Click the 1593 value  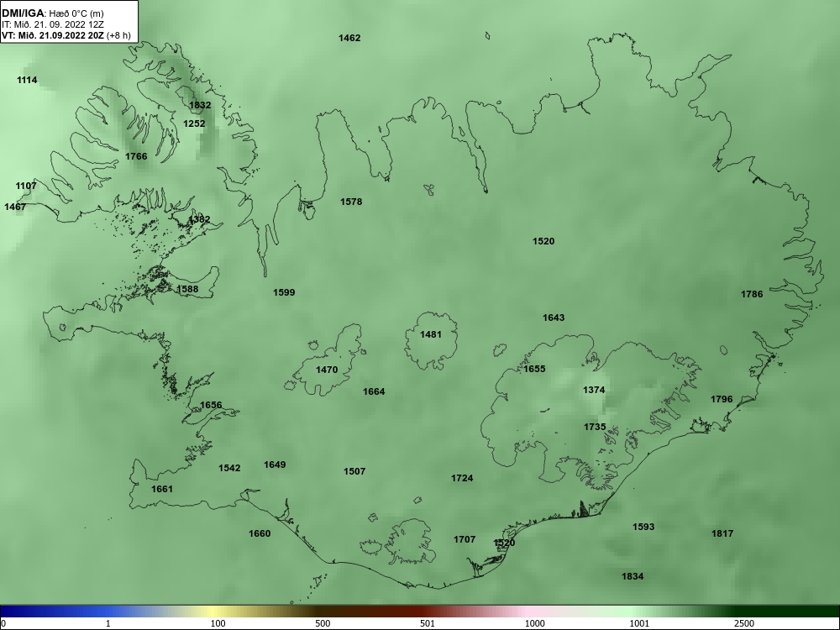(x=643, y=528)
